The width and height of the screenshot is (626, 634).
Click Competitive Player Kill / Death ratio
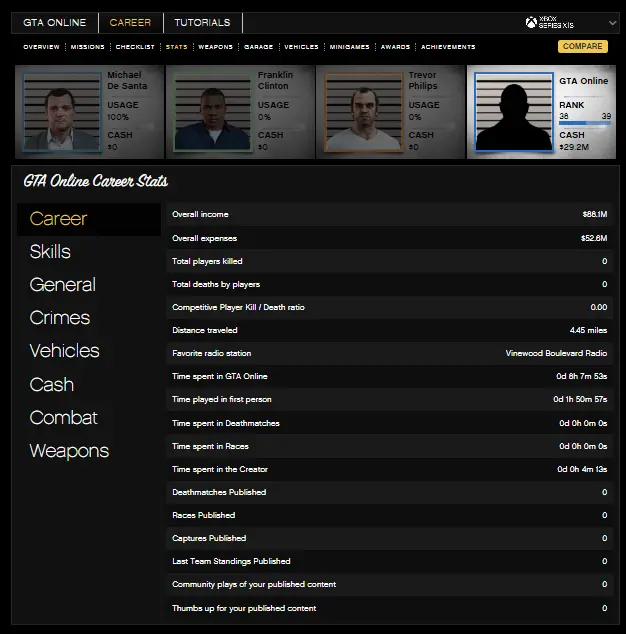238,307
